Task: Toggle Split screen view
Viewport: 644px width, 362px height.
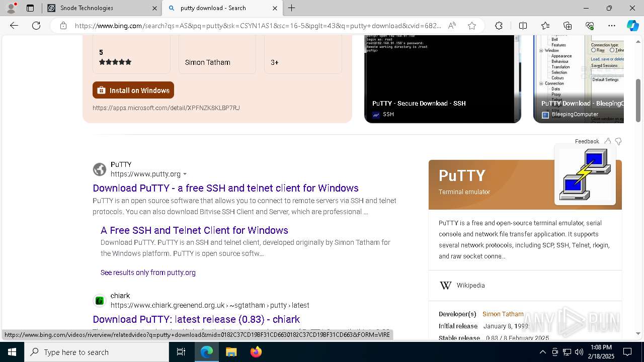Action: pos(523,26)
